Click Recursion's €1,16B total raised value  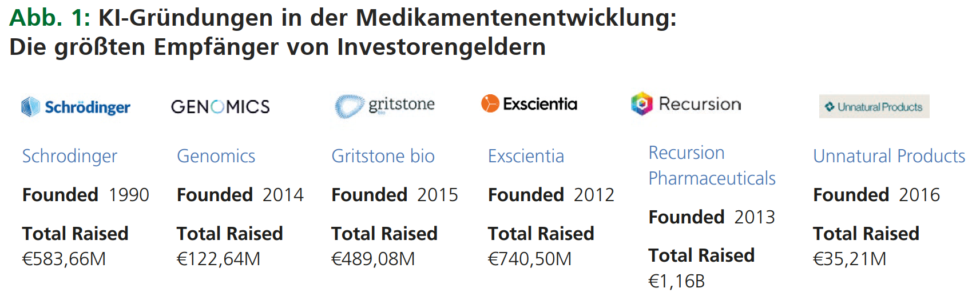click(x=677, y=281)
